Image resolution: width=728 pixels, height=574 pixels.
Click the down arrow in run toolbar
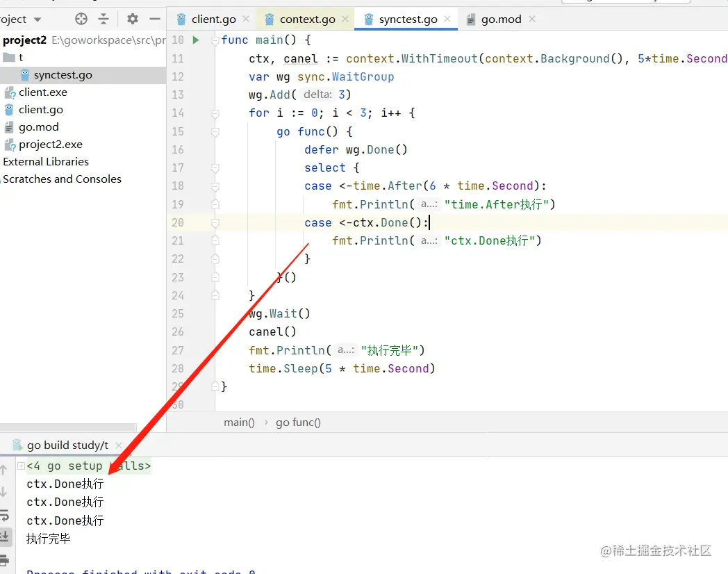[3, 492]
